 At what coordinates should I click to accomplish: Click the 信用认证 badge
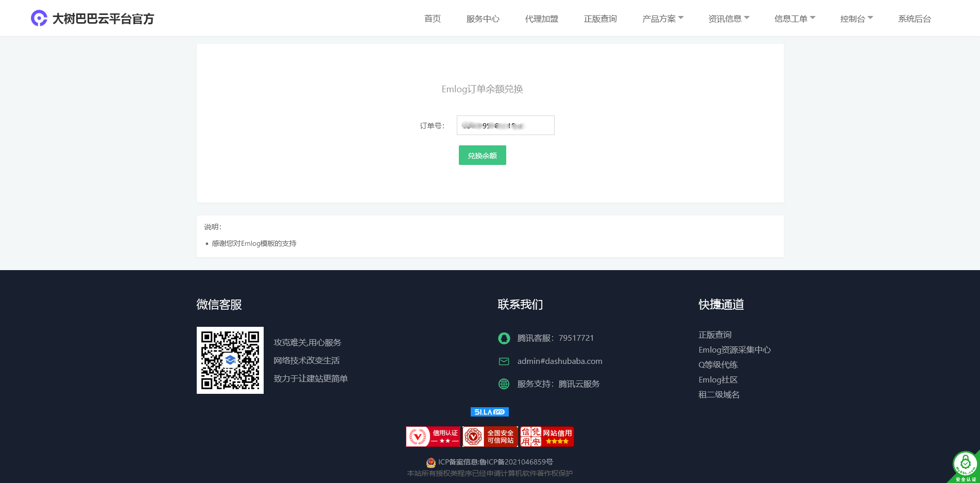tap(433, 437)
